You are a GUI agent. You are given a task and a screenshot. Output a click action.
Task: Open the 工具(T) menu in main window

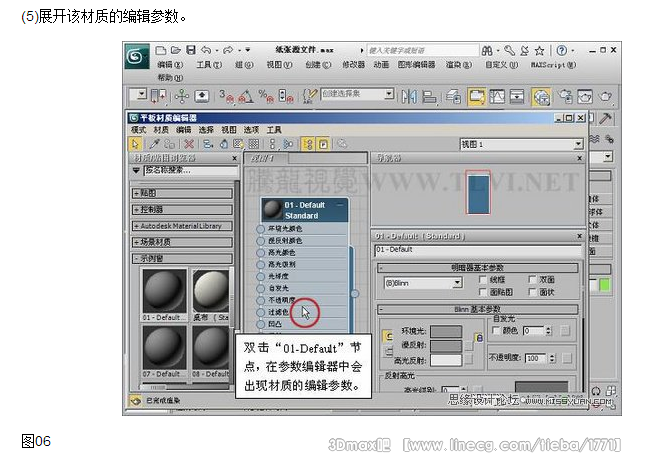pos(209,65)
